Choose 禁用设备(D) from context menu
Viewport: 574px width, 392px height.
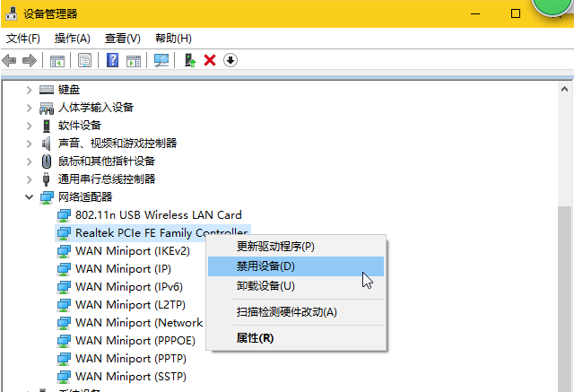(296, 266)
